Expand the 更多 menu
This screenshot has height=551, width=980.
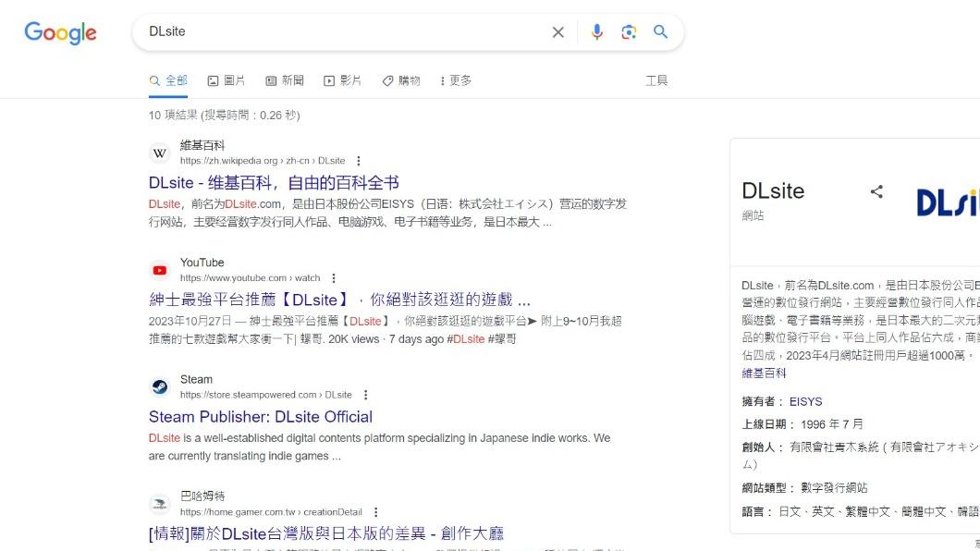coord(456,80)
